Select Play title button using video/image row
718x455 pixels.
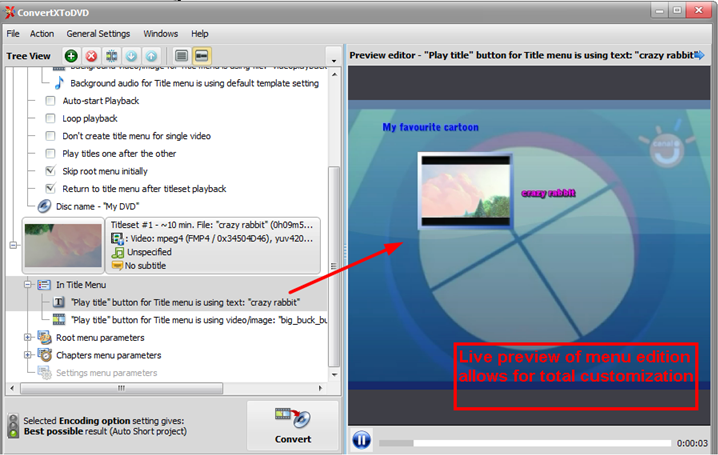click(x=199, y=320)
